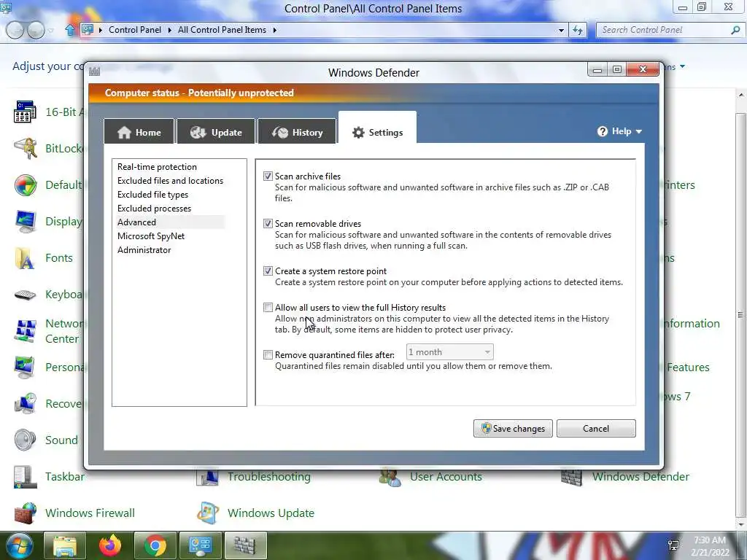Expand the Help dropdown arrow
The image size is (747, 560).
pos(639,131)
